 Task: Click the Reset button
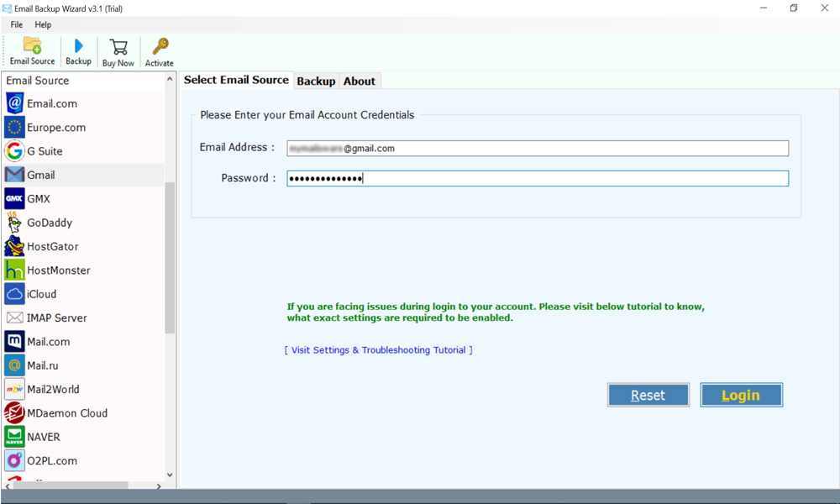[x=648, y=396]
